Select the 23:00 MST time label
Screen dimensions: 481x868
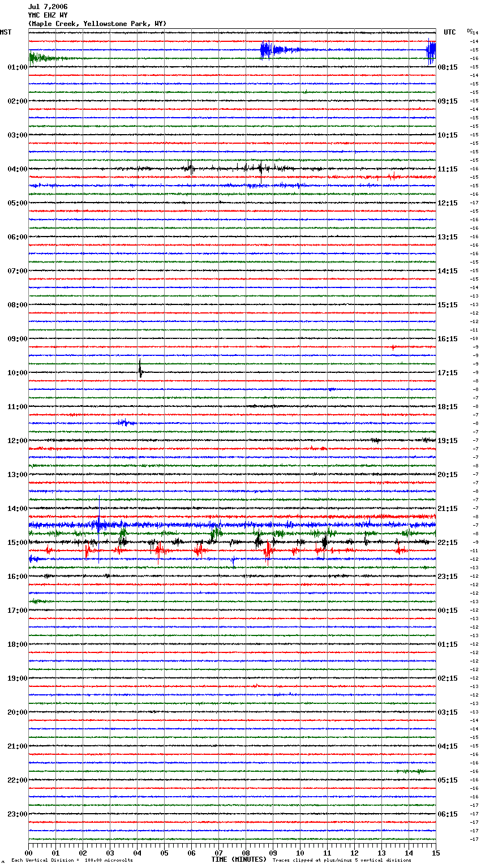click(18, 814)
